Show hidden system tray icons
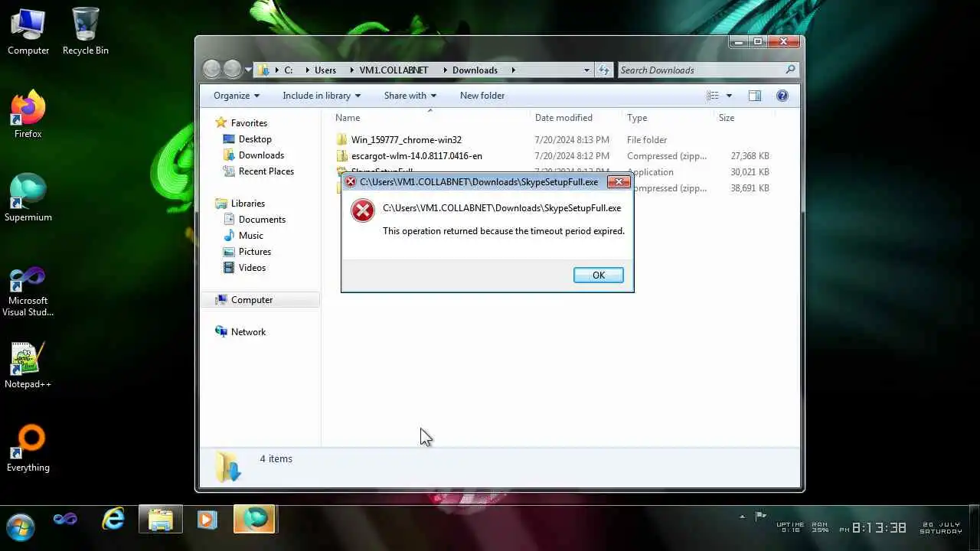 [x=742, y=517]
